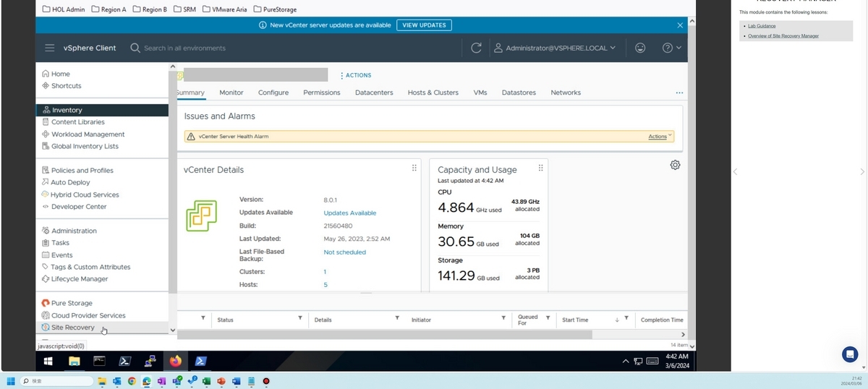Image resolution: width=868 pixels, height=389 pixels.
Task: Open the dashboard settings gear icon
Action: coord(675,165)
